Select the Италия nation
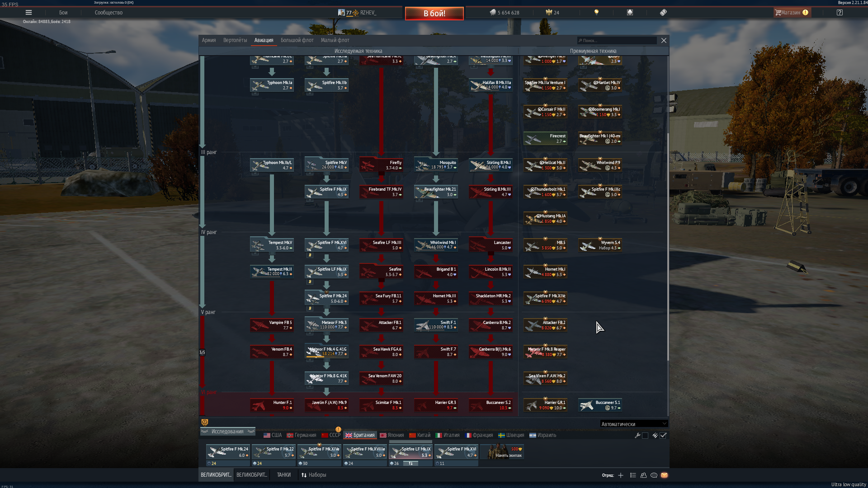The image size is (868, 488). click(447, 435)
